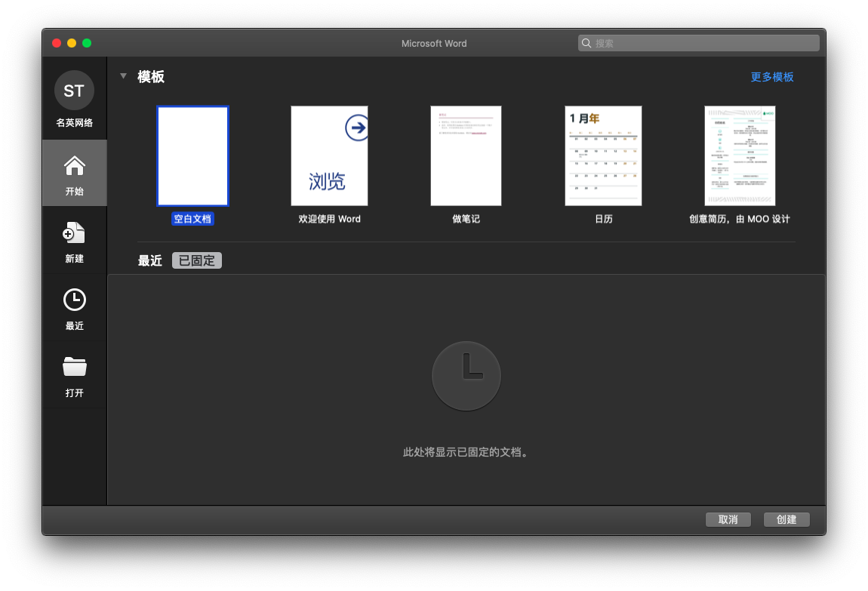Open the 新建 new document section
This screenshot has height=591, width=868.
pos(74,242)
